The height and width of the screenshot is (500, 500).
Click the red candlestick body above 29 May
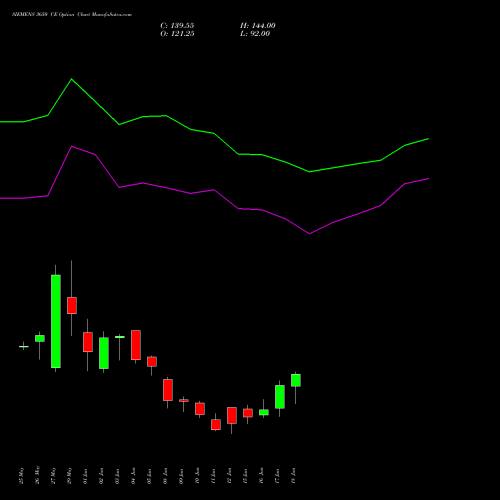click(72, 305)
